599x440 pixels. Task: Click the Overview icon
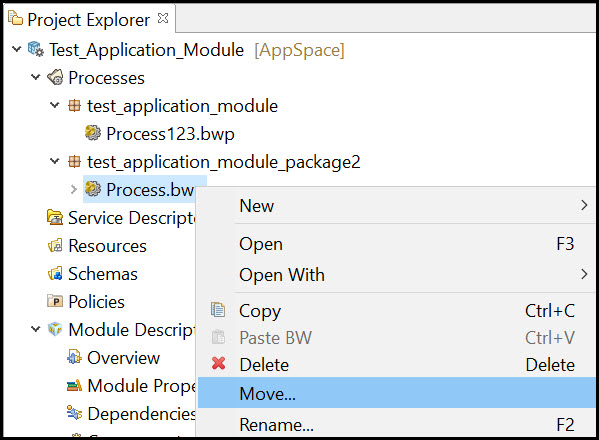point(74,357)
